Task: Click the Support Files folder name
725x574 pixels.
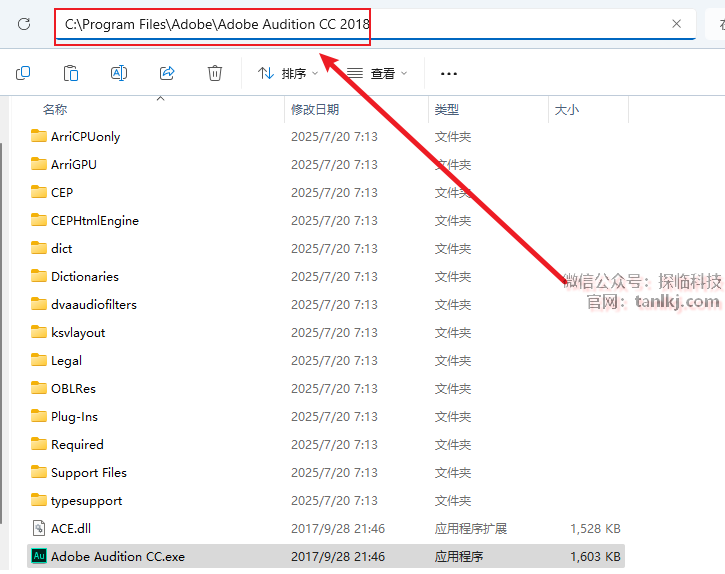Action: (89, 473)
